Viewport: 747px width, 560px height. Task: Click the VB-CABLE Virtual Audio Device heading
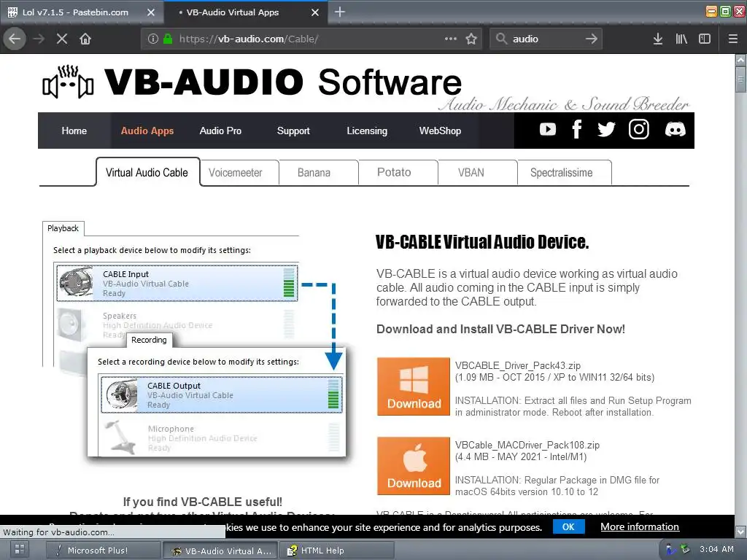[x=482, y=242]
